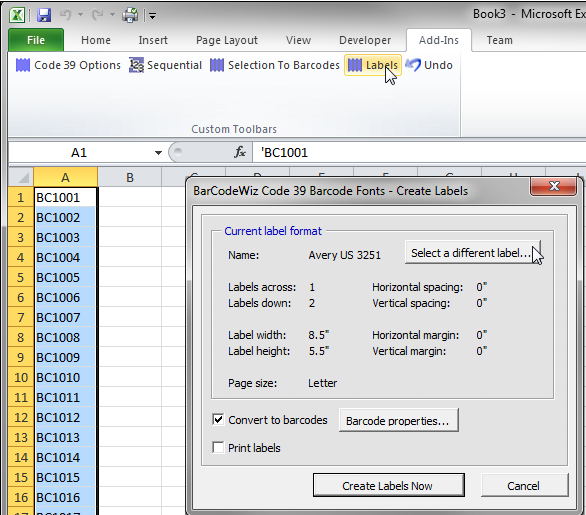This screenshot has height=515, width=586.
Task: Expand the Name Box dropdown
Action: [158, 152]
